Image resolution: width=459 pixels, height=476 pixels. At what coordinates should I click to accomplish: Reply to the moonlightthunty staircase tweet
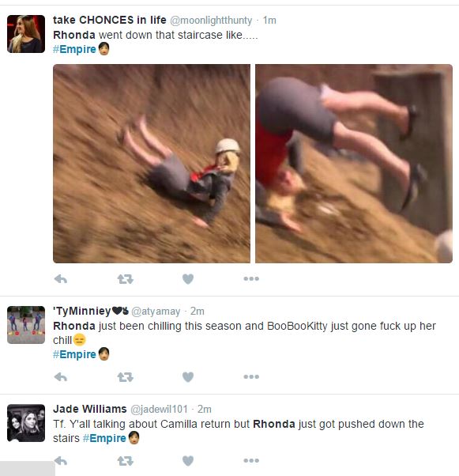pos(61,278)
